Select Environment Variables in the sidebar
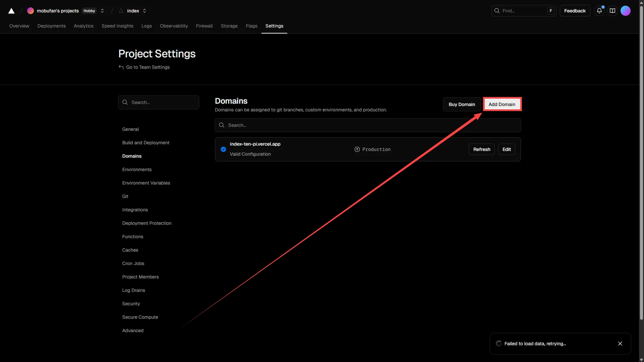Screen dimensions: 644x362 pos(146,183)
